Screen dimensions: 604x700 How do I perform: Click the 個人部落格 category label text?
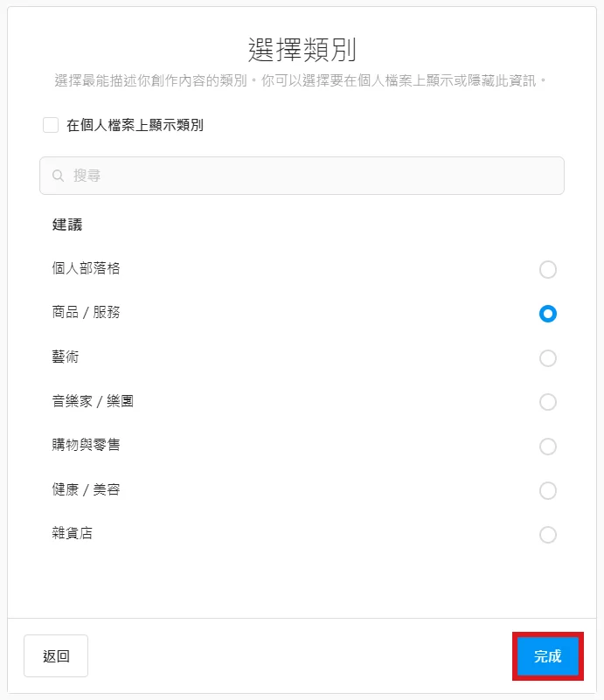pos(86,268)
